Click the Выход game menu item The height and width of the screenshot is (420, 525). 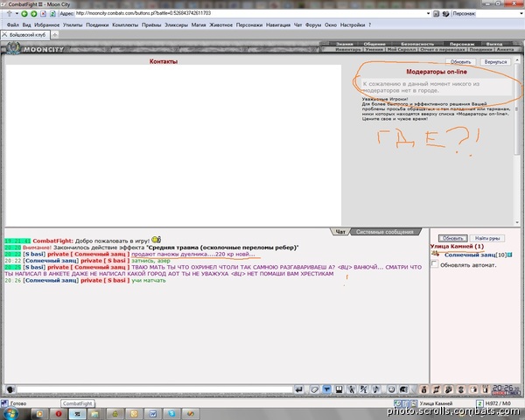[x=494, y=44]
